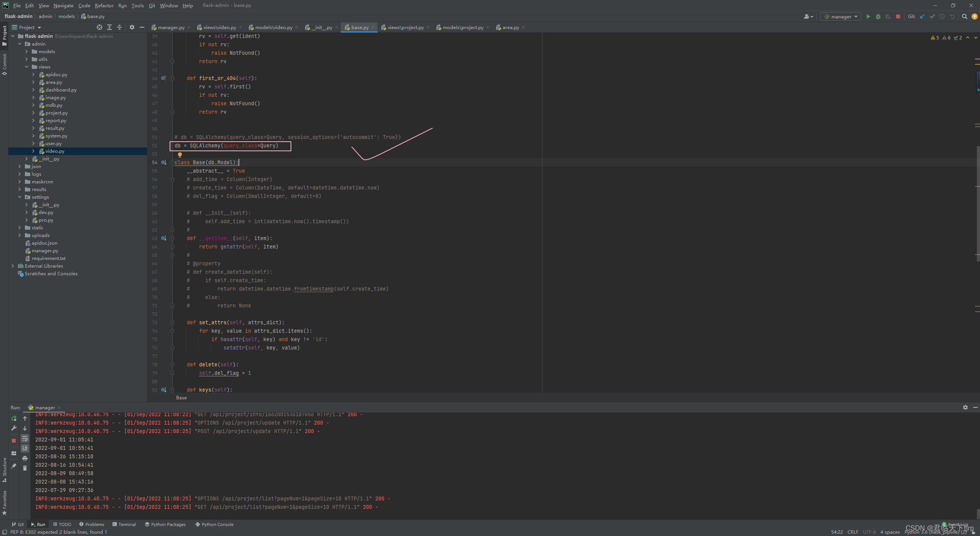
Task: Update project from Git
Action: (923, 16)
